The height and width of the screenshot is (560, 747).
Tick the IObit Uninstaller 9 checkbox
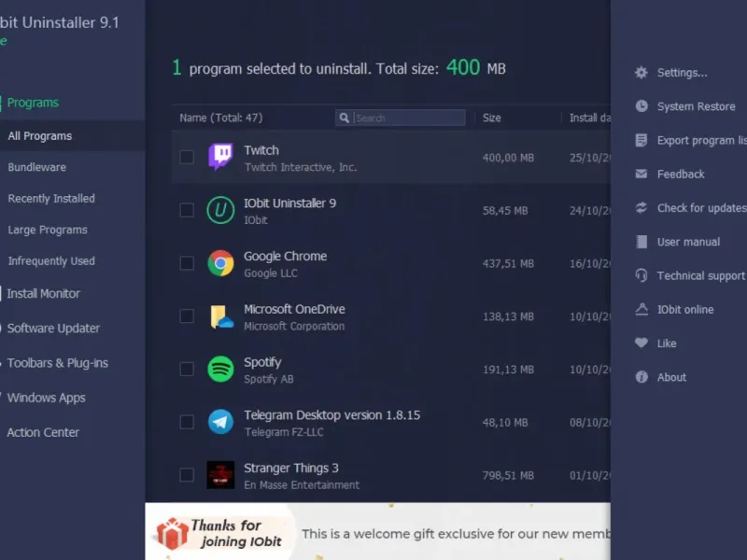click(x=187, y=210)
